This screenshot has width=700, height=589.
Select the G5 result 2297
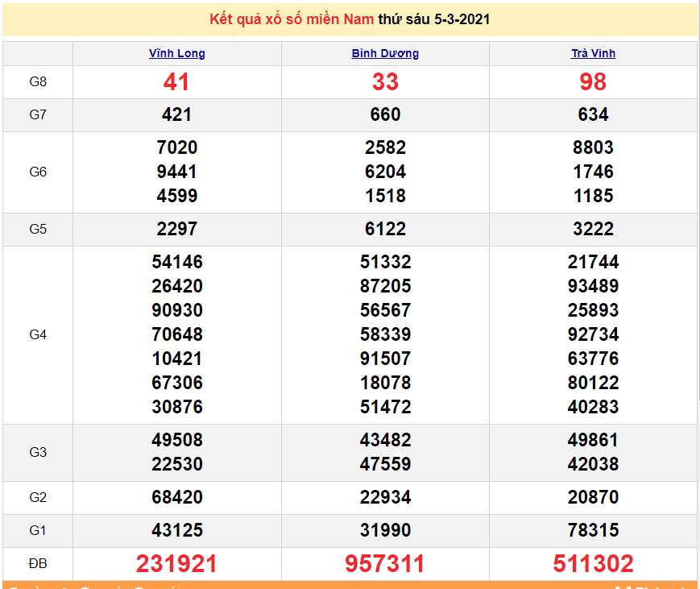point(176,229)
